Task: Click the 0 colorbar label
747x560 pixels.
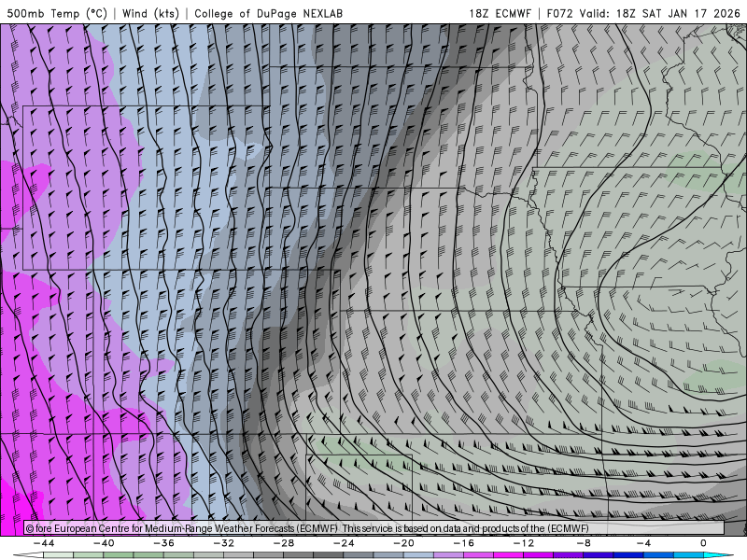Action: 704,543
